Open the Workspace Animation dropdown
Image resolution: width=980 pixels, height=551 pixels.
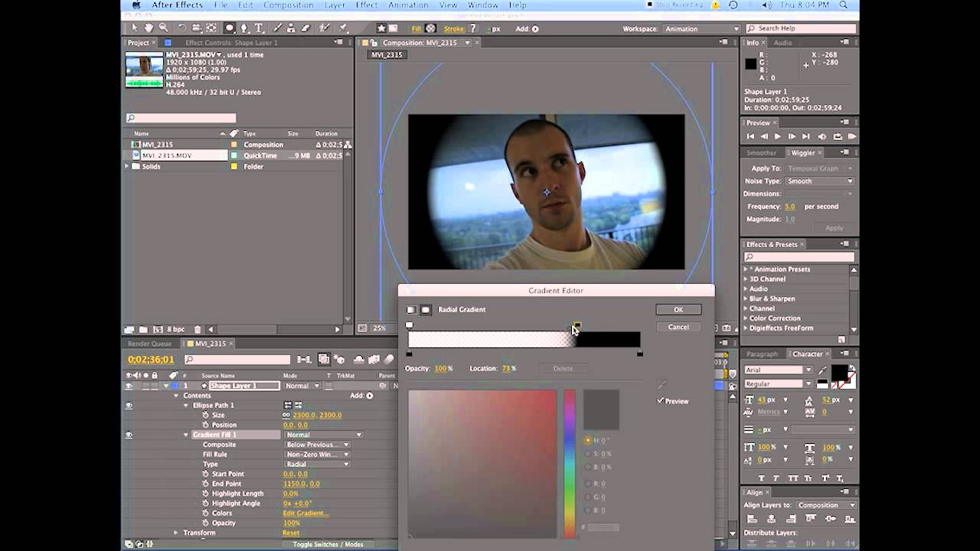tap(701, 29)
